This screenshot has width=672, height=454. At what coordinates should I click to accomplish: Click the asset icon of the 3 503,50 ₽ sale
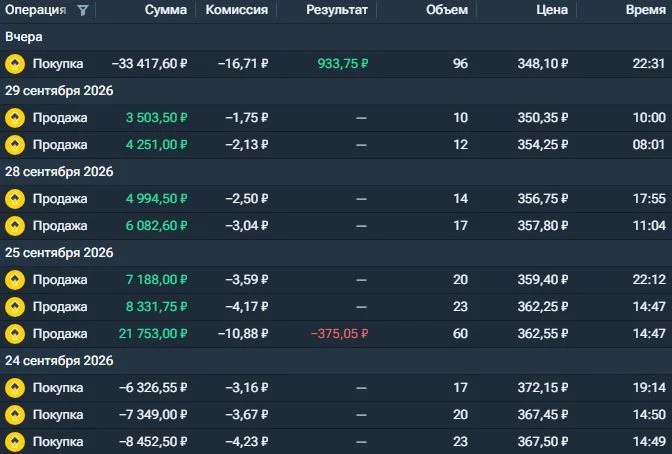tap(15, 118)
